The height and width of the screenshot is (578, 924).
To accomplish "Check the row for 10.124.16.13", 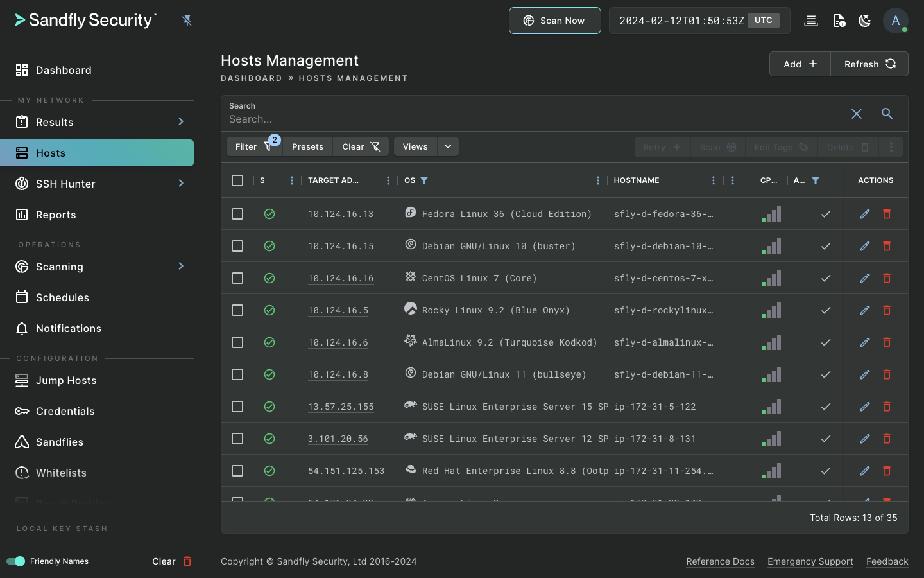I will pos(237,214).
